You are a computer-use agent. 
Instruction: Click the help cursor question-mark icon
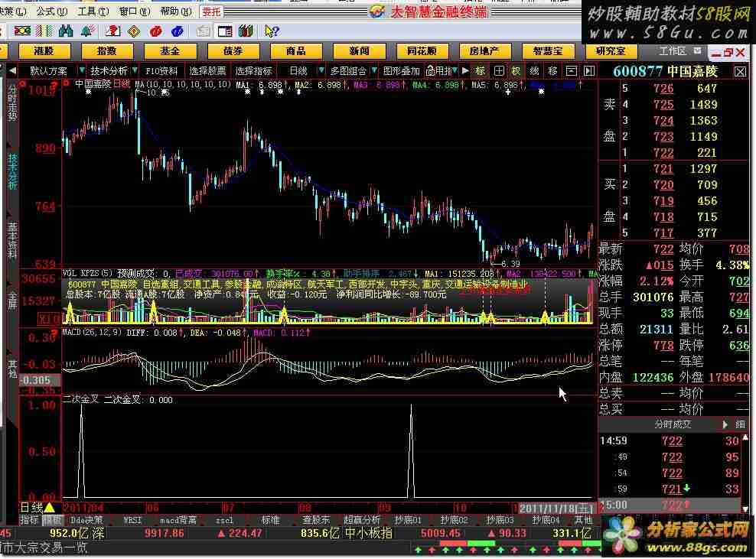pos(272,31)
